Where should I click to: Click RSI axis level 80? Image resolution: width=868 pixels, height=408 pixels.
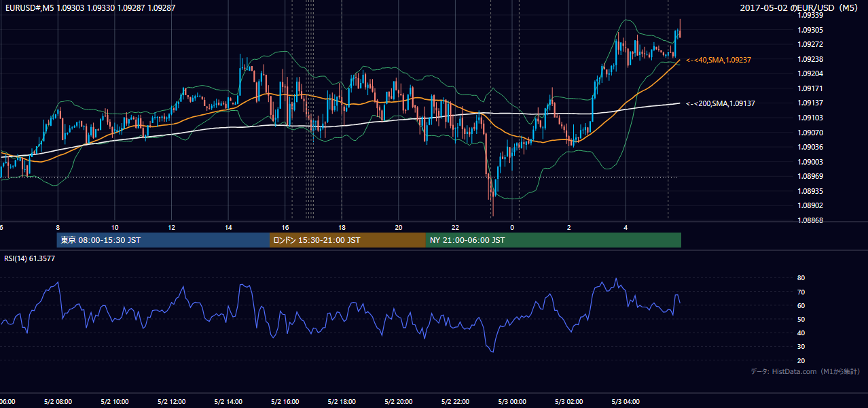tap(801, 278)
